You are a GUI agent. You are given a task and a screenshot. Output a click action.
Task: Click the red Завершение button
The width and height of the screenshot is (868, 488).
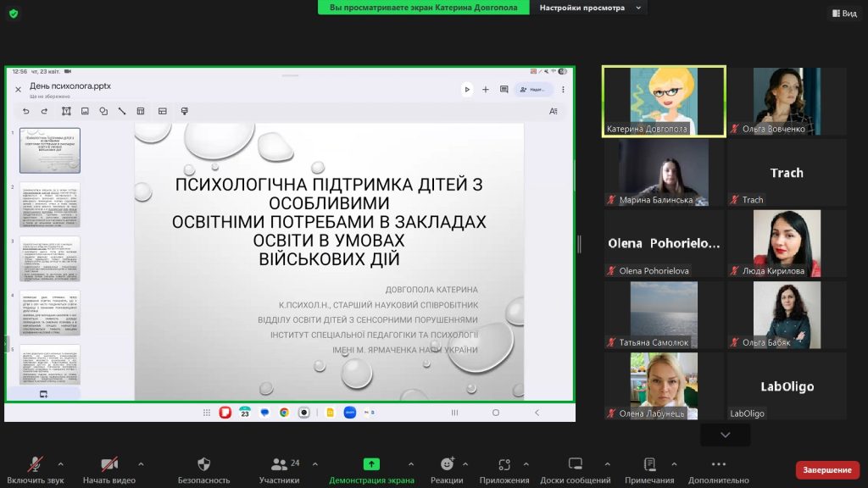(826, 470)
